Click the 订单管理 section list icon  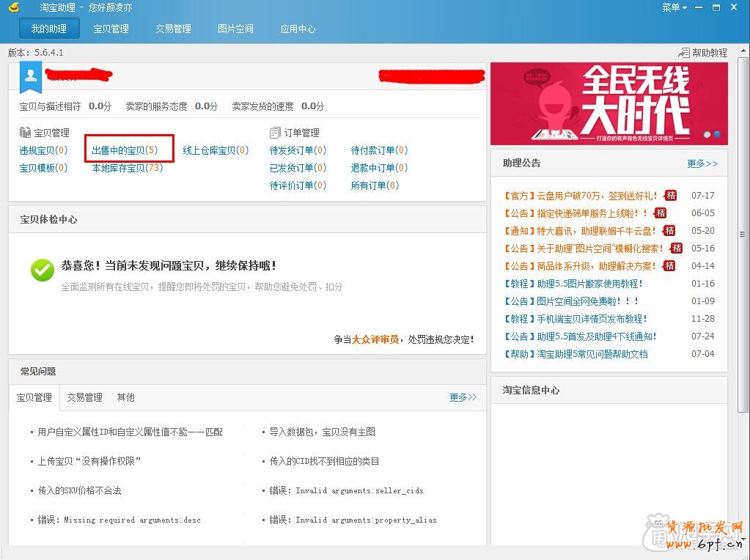tap(275, 133)
